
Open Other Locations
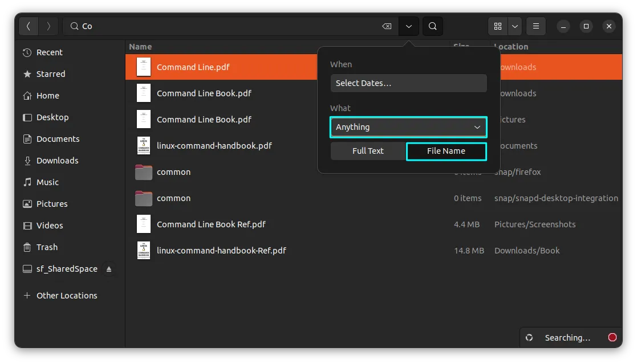[67, 296]
